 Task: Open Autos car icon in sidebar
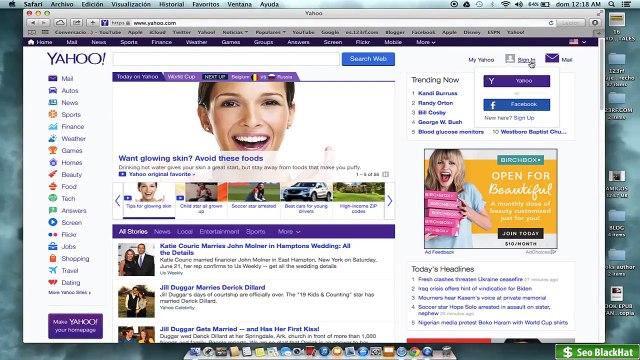(x=53, y=91)
